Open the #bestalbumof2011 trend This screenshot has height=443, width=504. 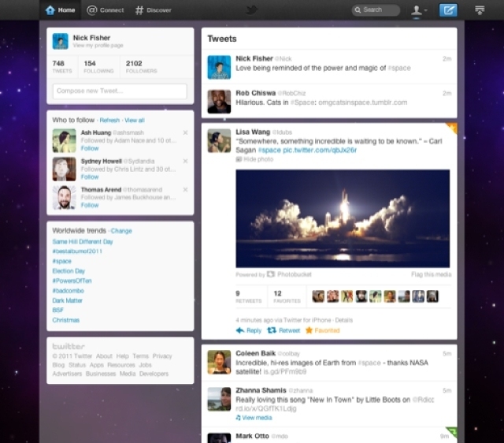pyautogui.click(x=77, y=251)
